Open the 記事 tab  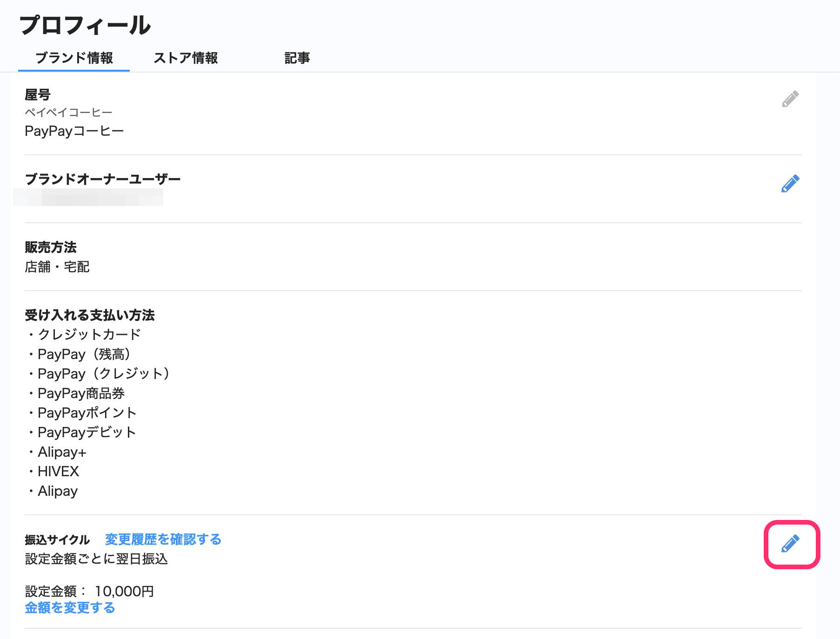click(297, 58)
